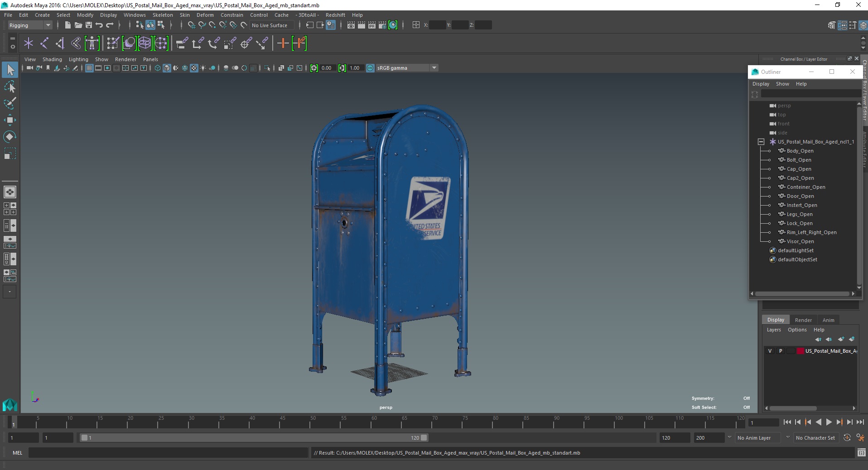Click red color swatch of mail box layer
Screen dimensions: 868x470
[800, 351]
